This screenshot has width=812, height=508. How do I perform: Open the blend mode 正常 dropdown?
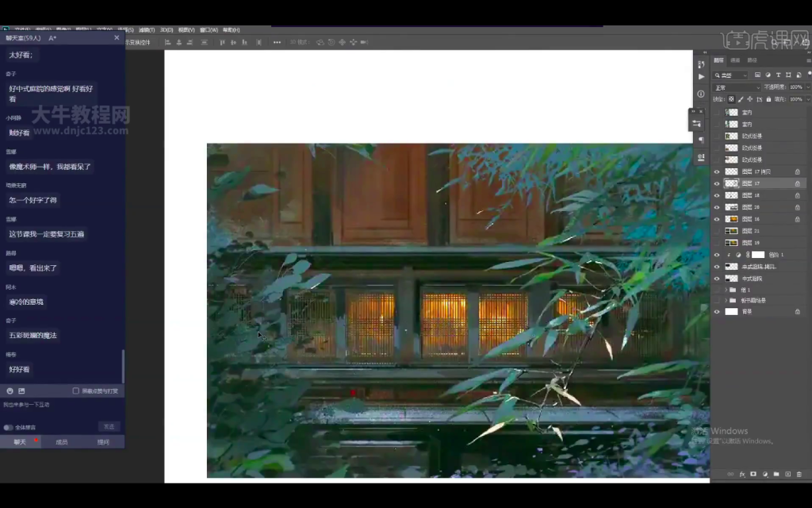736,87
